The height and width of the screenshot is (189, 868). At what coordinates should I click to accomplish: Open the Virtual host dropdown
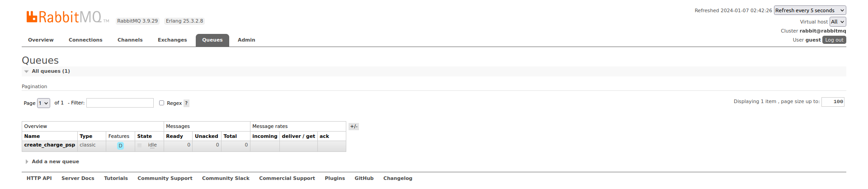[837, 22]
